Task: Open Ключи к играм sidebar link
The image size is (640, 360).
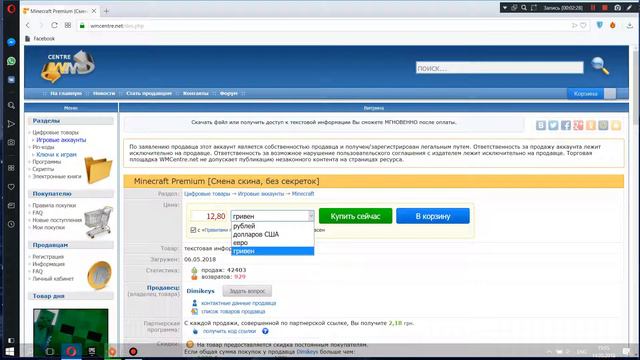Action: 56,155
